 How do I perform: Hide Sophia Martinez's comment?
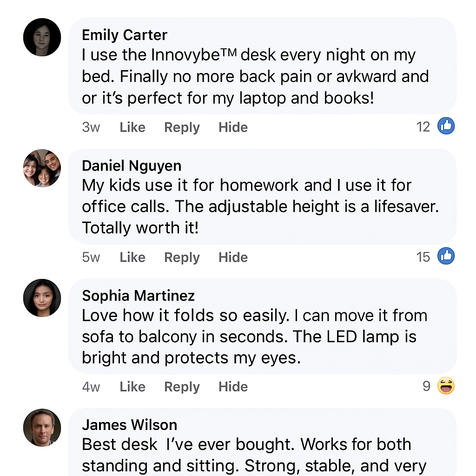tap(233, 387)
